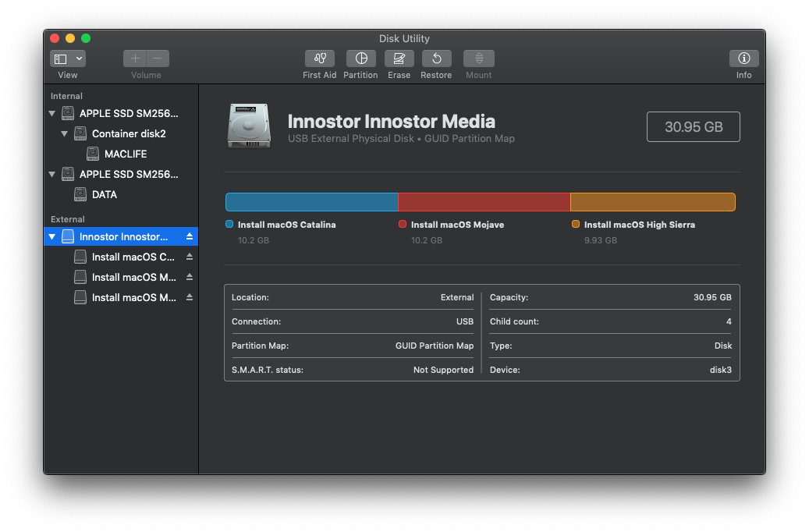Eject the Install macOS C... volume
Viewport: 809px width, 532px height.
(x=190, y=257)
